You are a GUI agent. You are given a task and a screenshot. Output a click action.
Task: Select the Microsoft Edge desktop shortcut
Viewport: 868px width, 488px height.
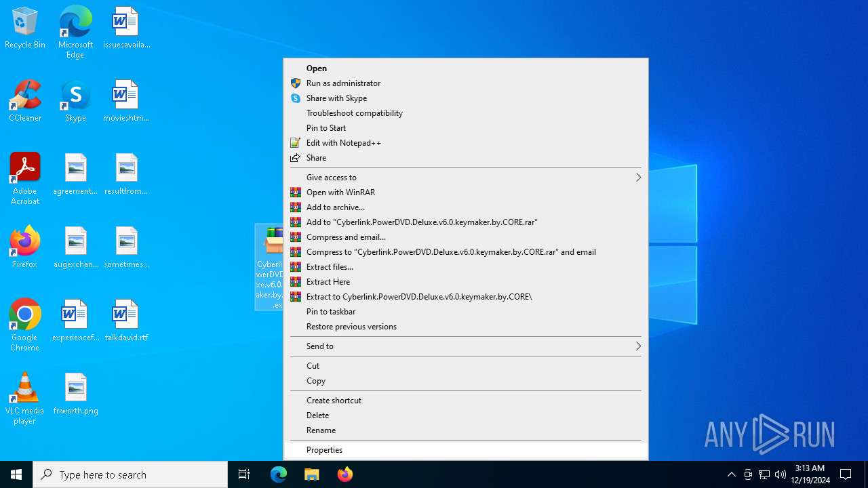[75, 33]
